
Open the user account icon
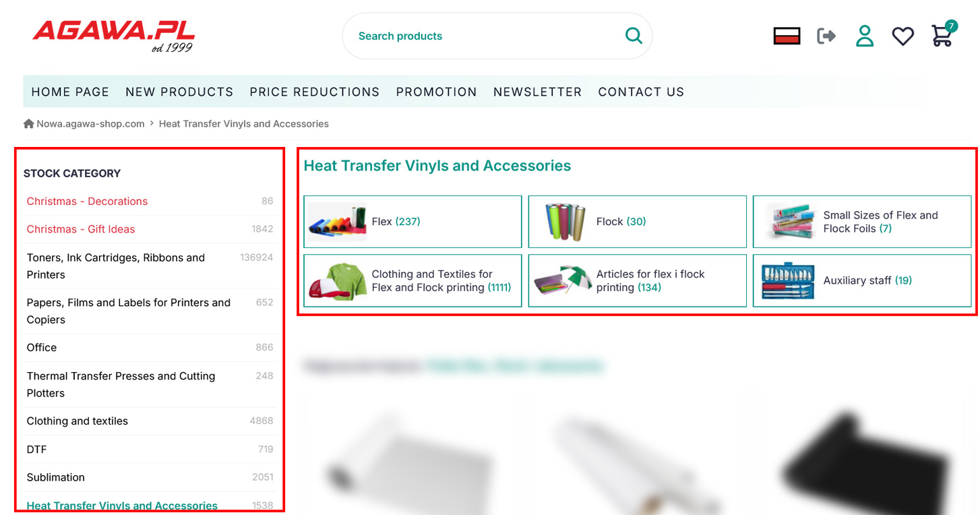tap(864, 36)
